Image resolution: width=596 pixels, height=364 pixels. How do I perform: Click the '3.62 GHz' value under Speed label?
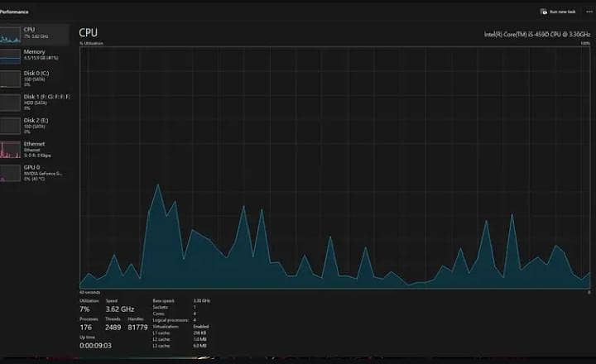[x=120, y=309]
